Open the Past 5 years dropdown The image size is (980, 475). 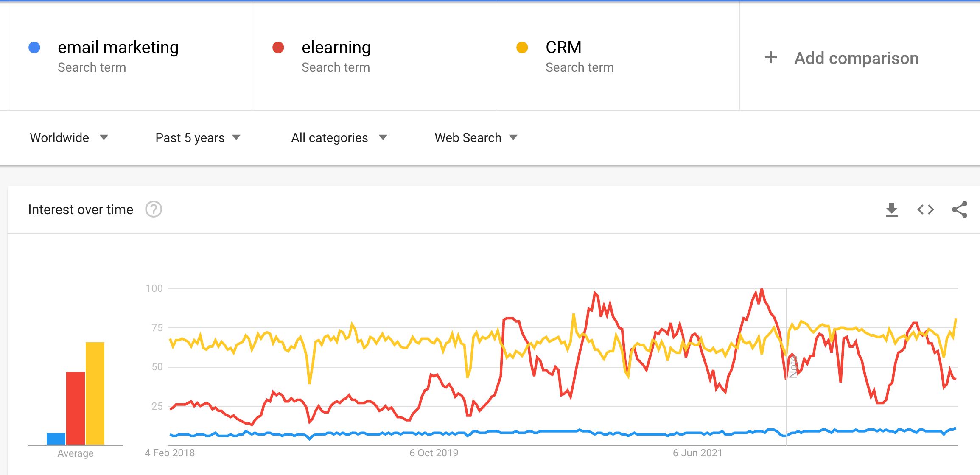coord(198,138)
